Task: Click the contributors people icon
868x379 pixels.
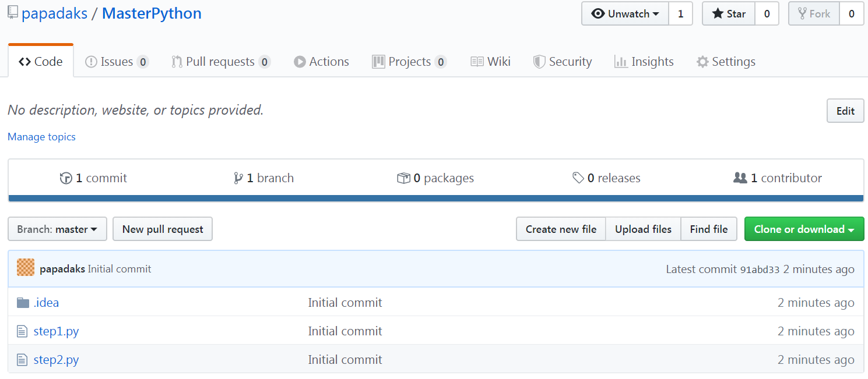Action: pyautogui.click(x=740, y=178)
